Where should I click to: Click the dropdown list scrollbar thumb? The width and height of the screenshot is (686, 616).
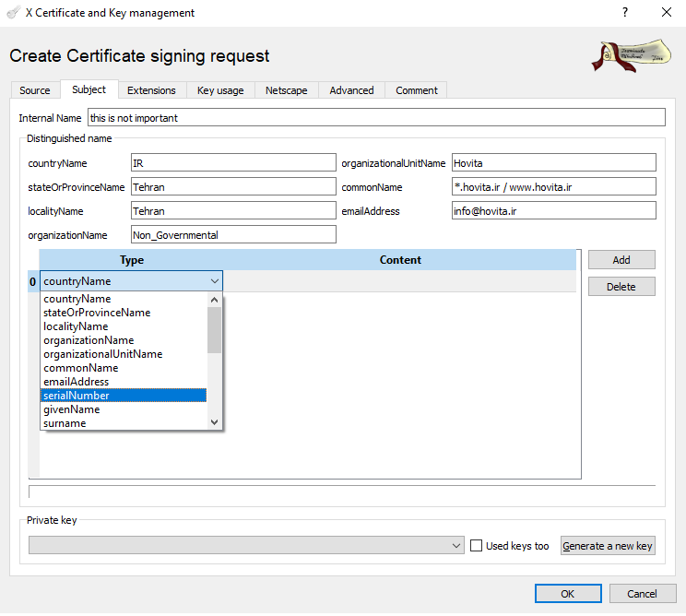(214, 330)
